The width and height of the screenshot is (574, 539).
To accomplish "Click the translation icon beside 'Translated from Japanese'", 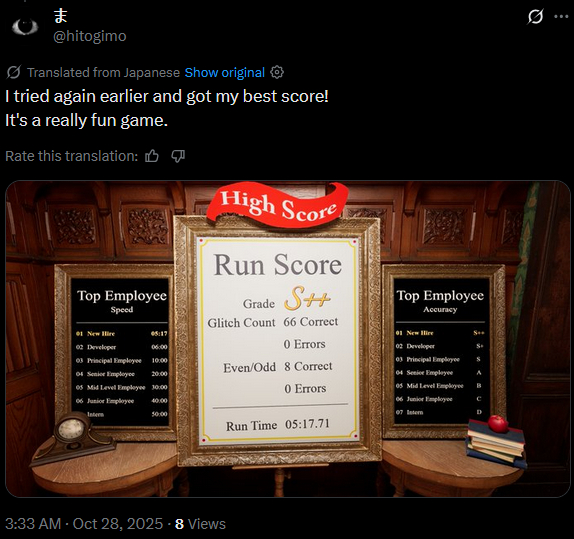I will click(14, 72).
